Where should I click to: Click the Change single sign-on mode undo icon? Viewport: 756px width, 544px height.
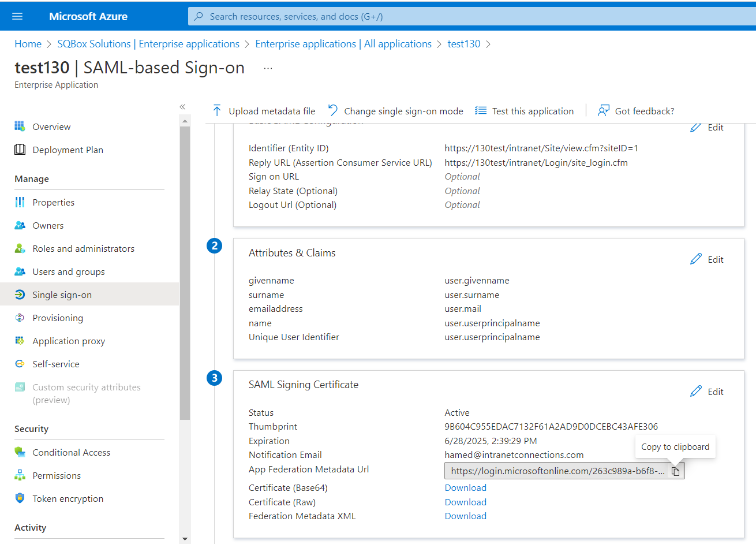click(x=333, y=110)
